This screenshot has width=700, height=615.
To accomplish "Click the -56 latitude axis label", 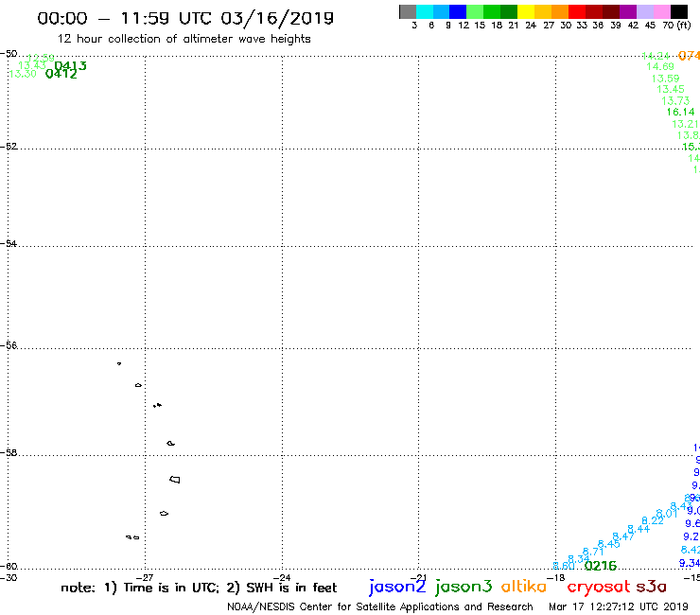I will pyautogui.click(x=9, y=345).
